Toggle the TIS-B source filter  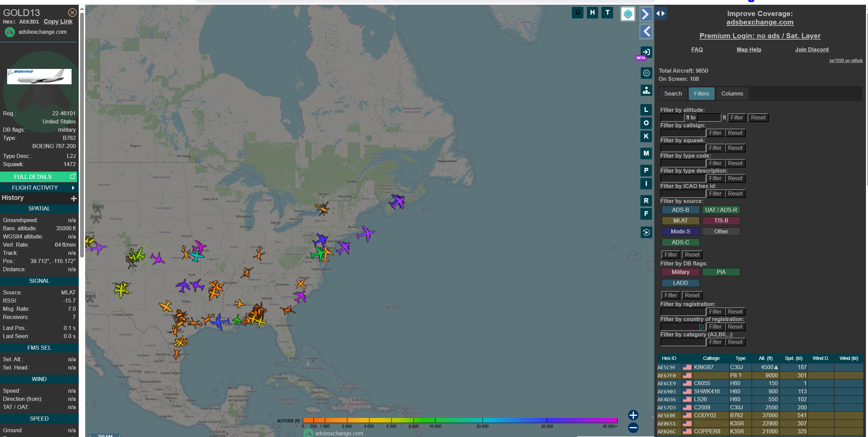(721, 221)
